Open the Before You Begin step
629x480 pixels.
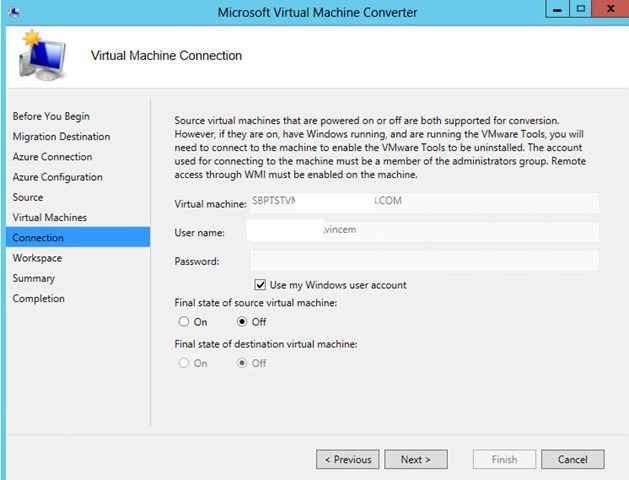click(x=51, y=116)
